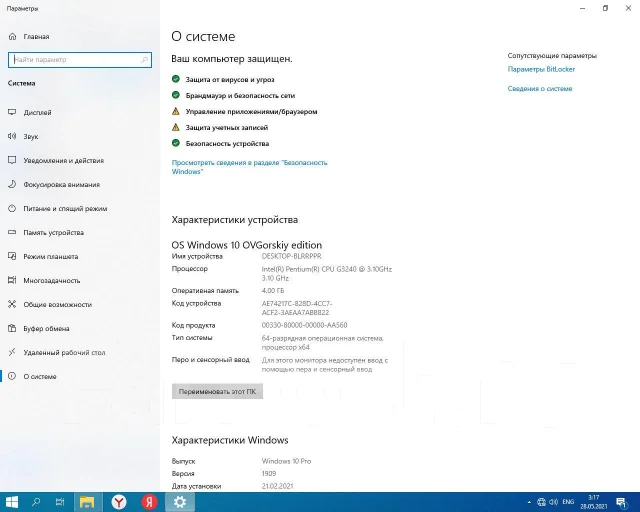Image resolution: width=640 pixels, height=512 pixels.
Task: Open Режим планшета section
Action: tap(80, 257)
